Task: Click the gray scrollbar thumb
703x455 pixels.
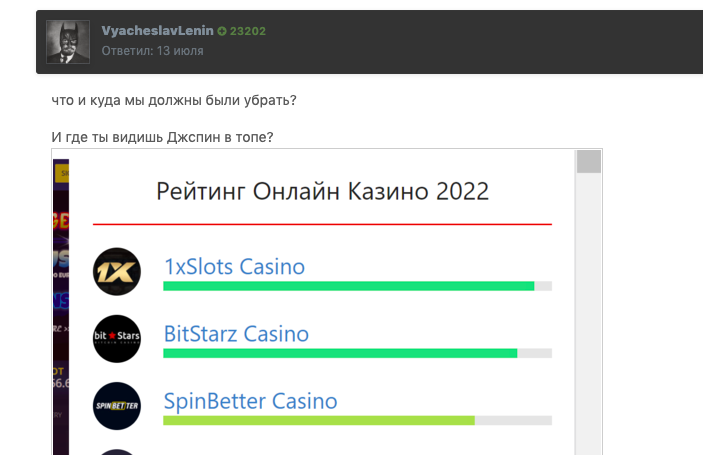Action: tap(589, 162)
